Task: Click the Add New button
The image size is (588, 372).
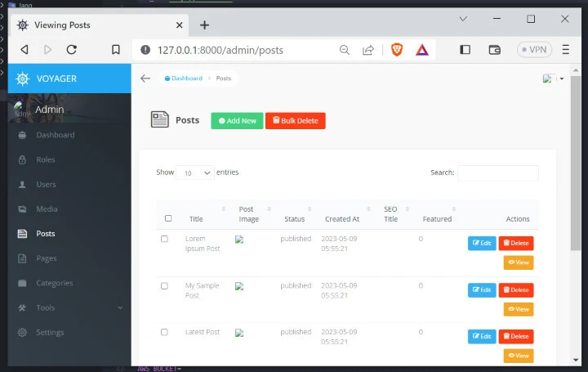Action: [x=237, y=120]
